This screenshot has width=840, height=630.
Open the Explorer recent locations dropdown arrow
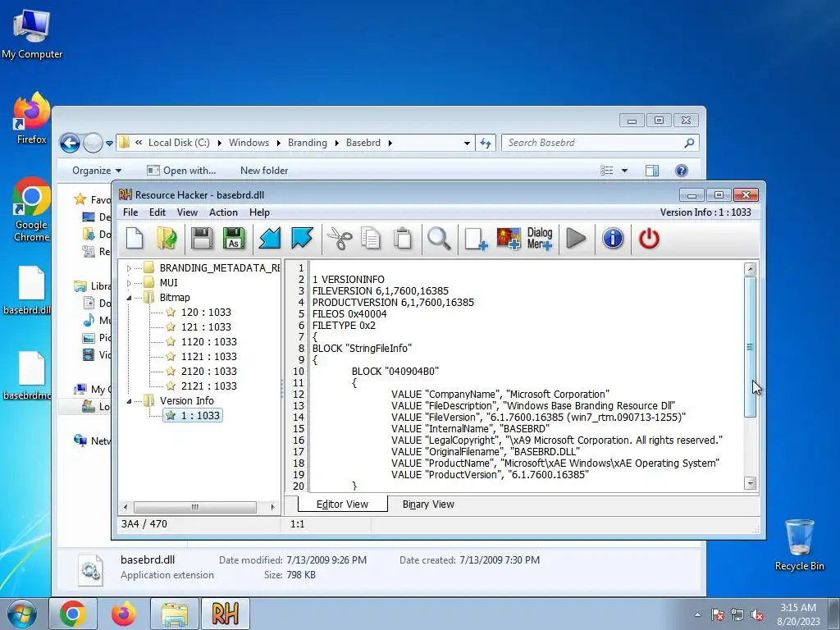(109, 143)
